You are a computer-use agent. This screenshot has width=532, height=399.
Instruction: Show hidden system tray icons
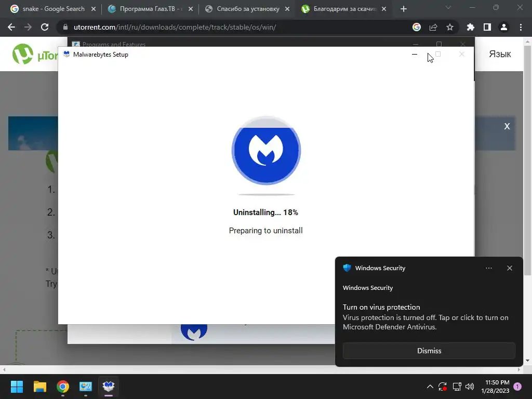[x=430, y=387]
